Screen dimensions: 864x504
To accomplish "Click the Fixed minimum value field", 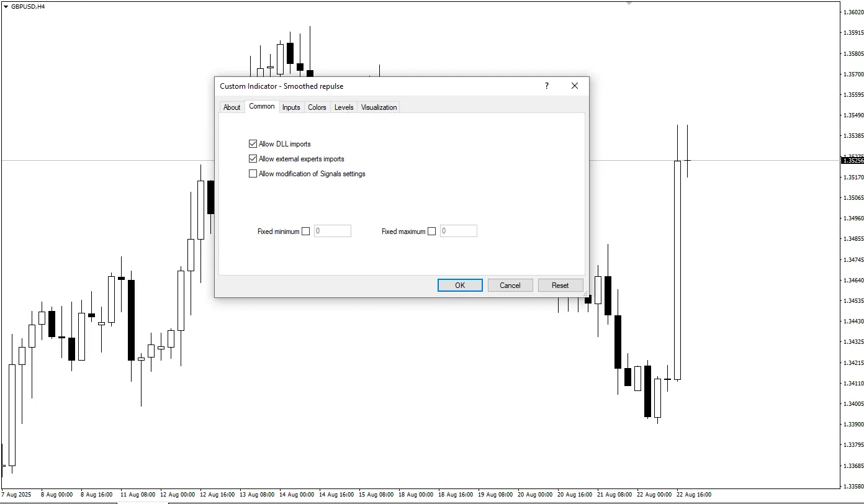I will (333, 231).
